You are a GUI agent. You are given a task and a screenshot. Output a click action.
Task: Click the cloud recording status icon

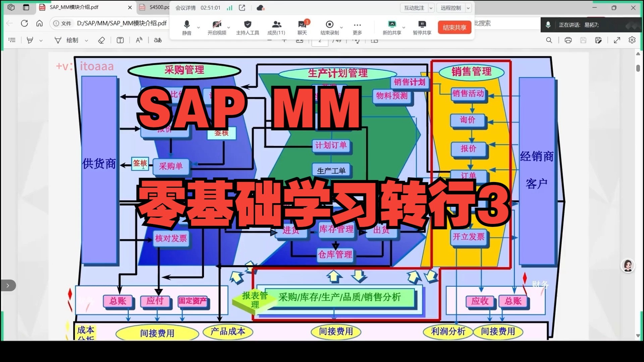(260, 8)
